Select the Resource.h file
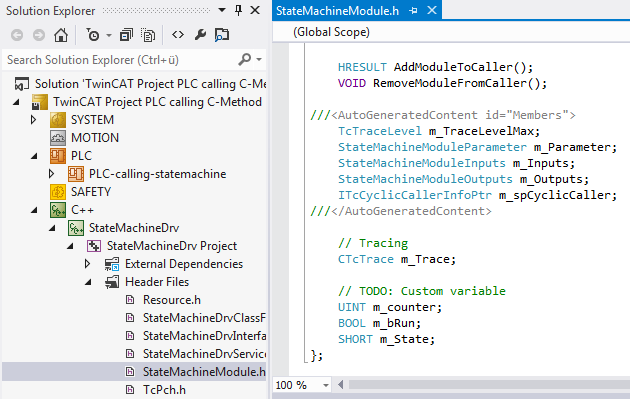Viewport: 630px width, 399px height. coord(172,300)
